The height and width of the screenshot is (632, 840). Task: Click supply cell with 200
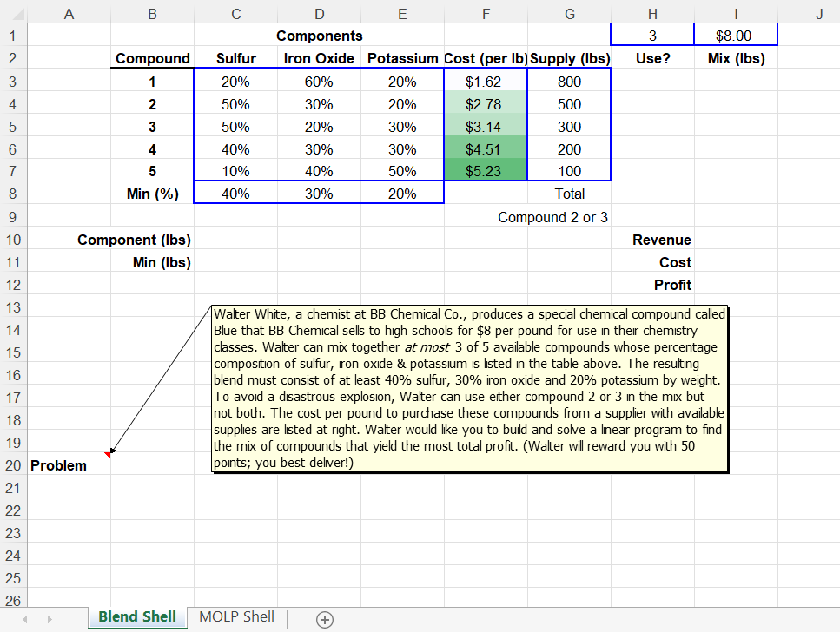pyautogui.click(x=570, y=149)
